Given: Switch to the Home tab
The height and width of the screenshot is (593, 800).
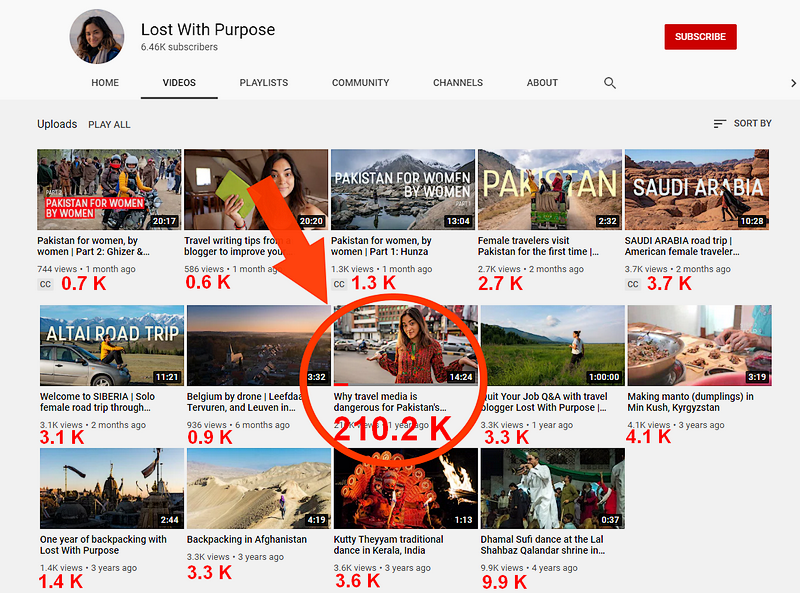Looking at the screenshot, I should [x=105, y=83].
